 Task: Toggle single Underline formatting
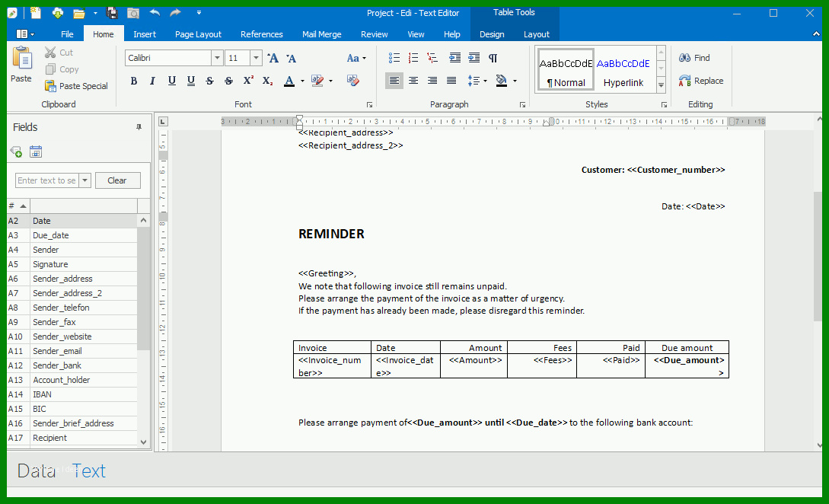coord(172,81)
